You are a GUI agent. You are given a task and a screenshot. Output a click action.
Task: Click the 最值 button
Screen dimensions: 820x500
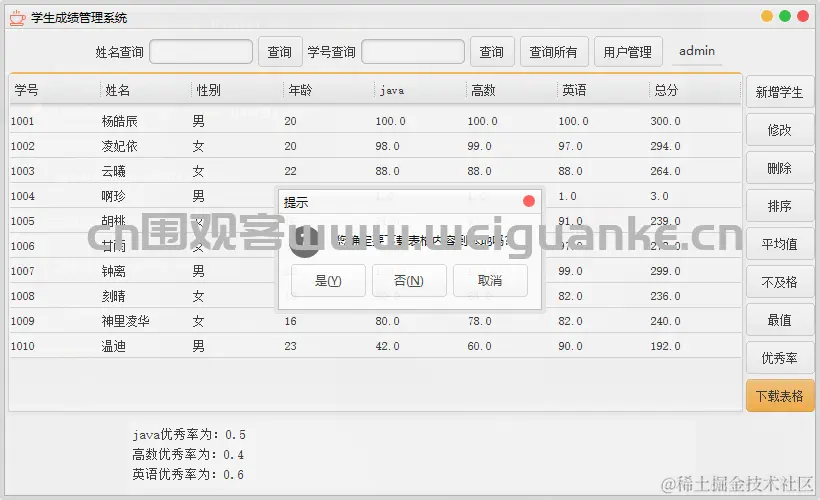click(780, 320)
